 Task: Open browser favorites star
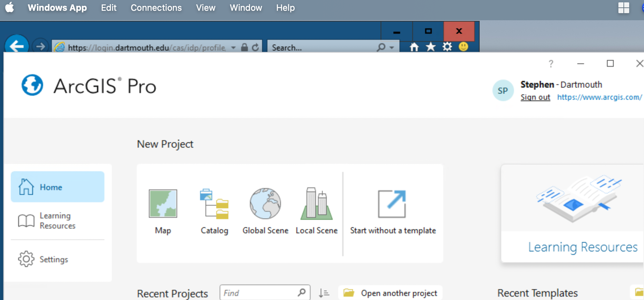point(431,47)
